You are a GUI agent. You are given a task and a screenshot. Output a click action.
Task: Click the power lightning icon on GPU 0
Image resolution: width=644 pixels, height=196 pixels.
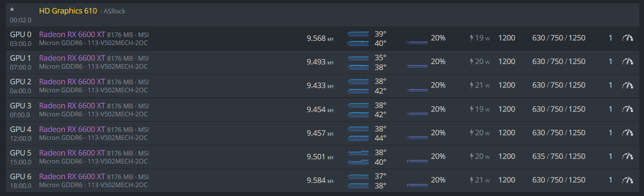click(472, 38)
